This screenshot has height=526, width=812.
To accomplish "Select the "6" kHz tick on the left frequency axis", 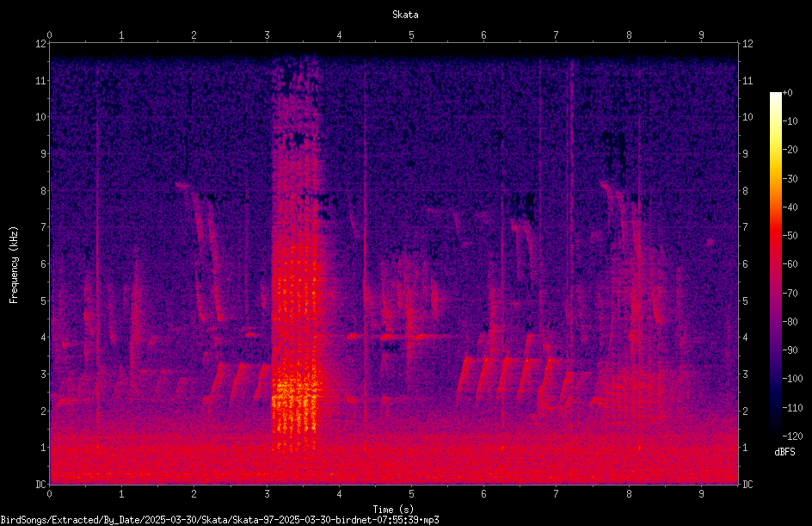I will pyautogui.click(x=44, y=264).
